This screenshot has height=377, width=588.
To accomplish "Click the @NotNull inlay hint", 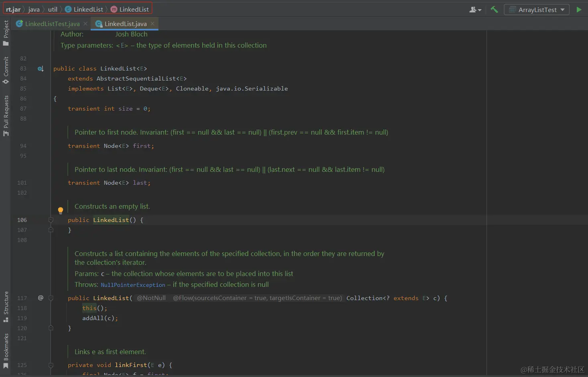I will 151,298.
